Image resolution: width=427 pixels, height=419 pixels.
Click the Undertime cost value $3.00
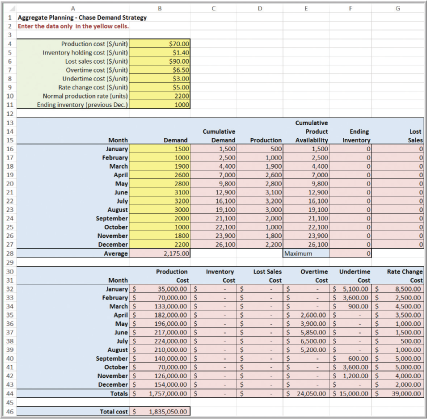160,79
